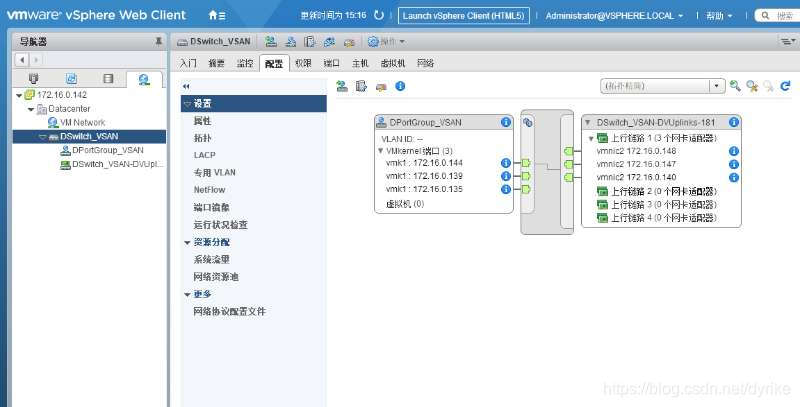
Task: Switch to the VMs tab
Action: point(393,63)
